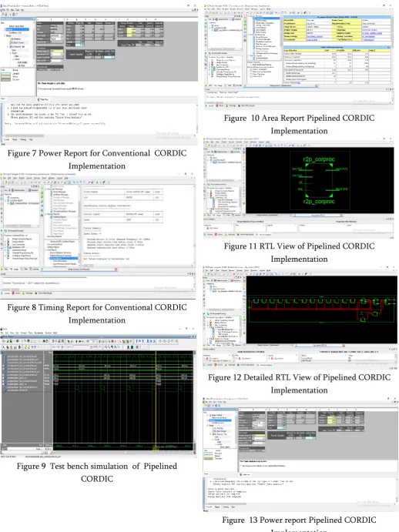This screenshot has height=532, width=399.
Task: Click the r2p_corproc block in Figure 11 schematic
Action: pyautogui.click(x=319, y=180)
